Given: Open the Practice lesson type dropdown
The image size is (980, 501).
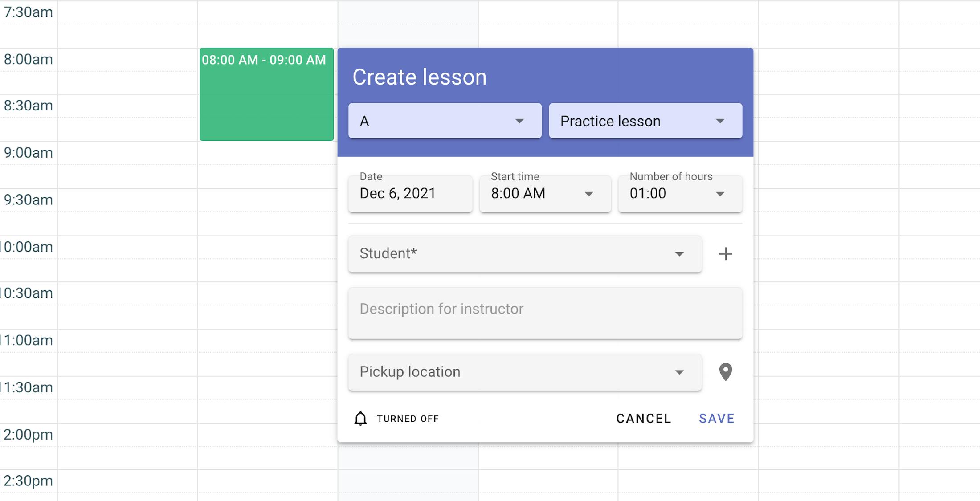Looking at the screenshot, I should pyautogui.click(x=645, y=121).
